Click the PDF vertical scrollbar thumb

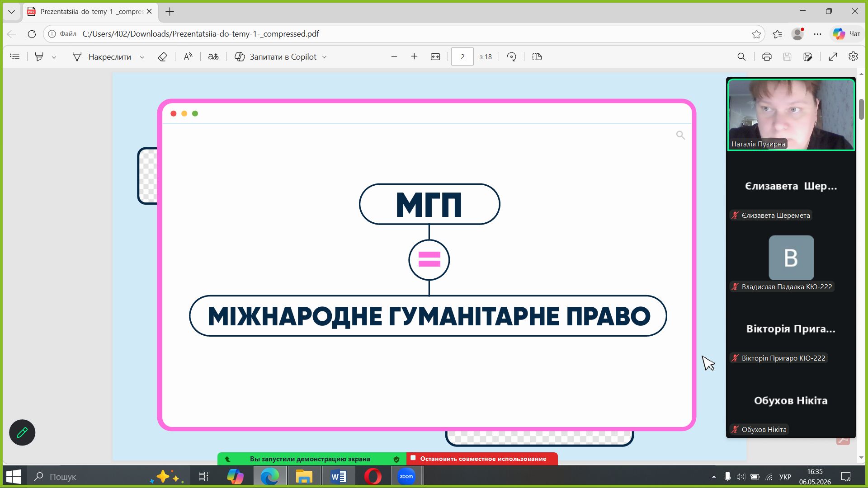point(862,109)
